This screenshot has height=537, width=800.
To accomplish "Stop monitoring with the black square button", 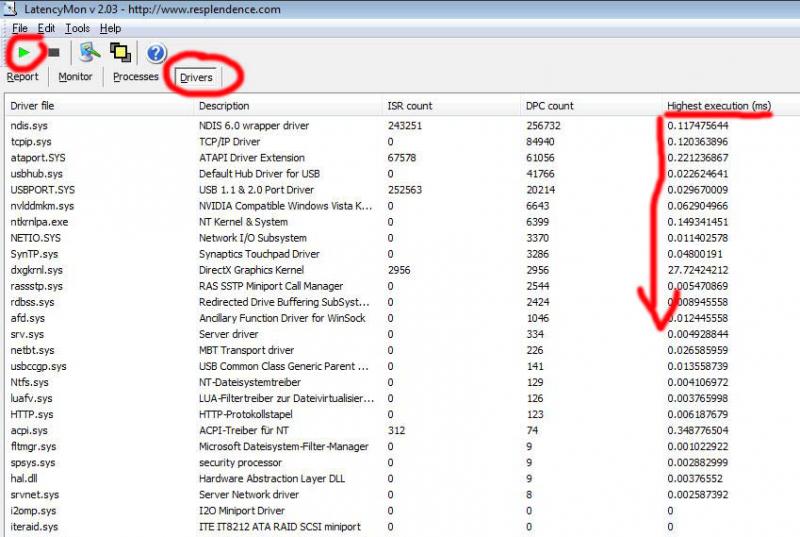I will 54,52.
